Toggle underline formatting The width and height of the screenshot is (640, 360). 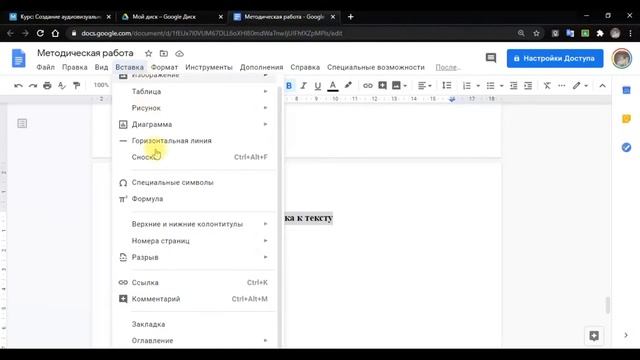318,86
